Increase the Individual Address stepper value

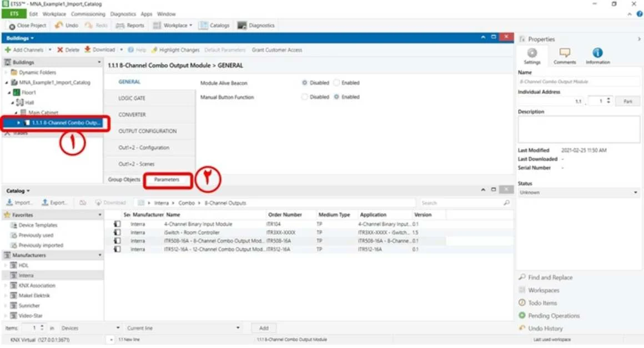(608, 99)
